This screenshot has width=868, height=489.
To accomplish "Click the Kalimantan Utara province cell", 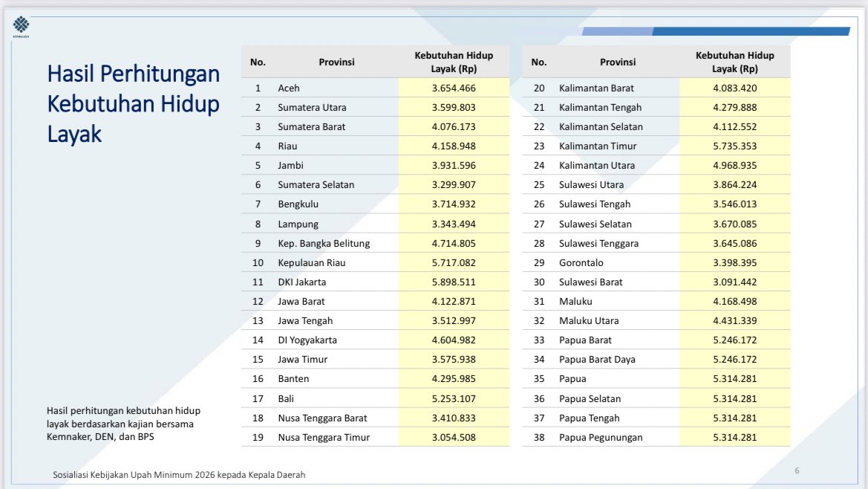I will click(597, 166).
